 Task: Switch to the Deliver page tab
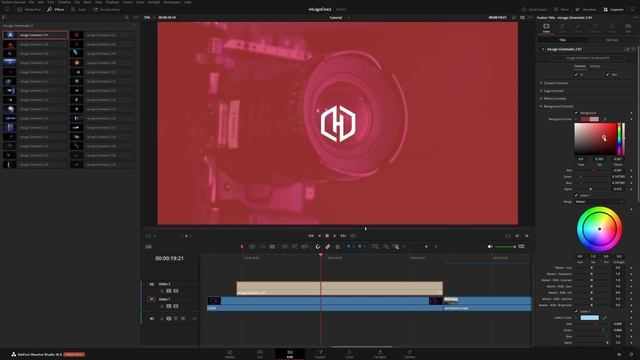410,354
